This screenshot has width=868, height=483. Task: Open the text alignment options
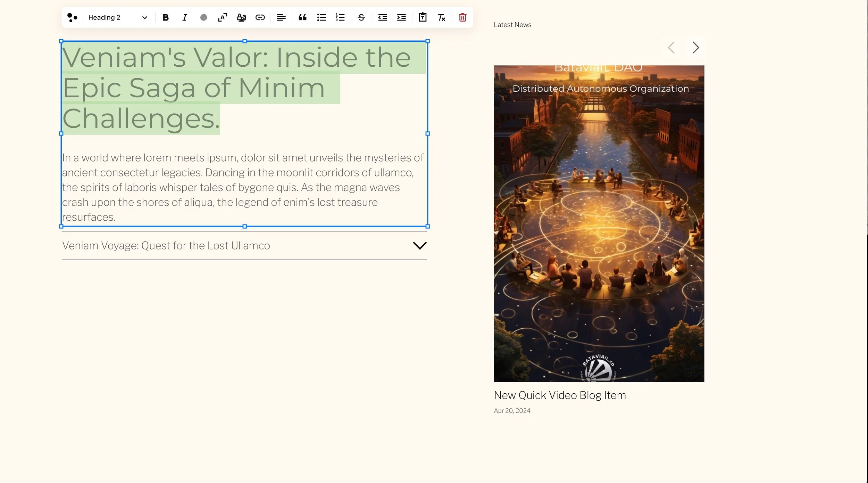(x=281, y=17)
